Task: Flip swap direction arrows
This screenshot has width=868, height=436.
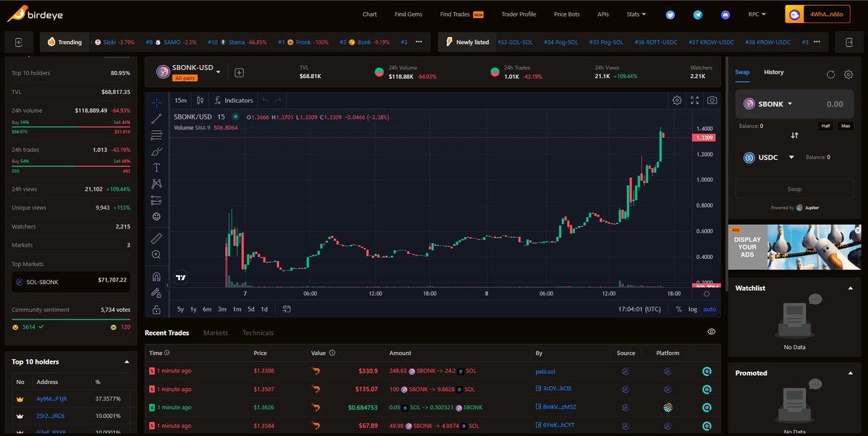Action: [x=794, y=135]
